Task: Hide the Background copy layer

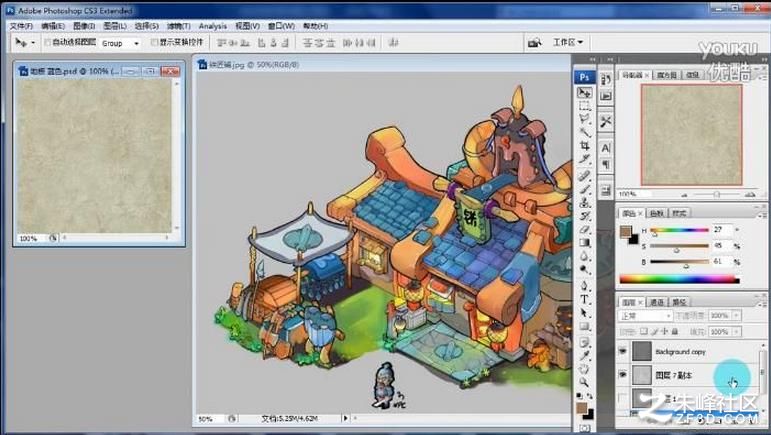Action: pos(623,351)
